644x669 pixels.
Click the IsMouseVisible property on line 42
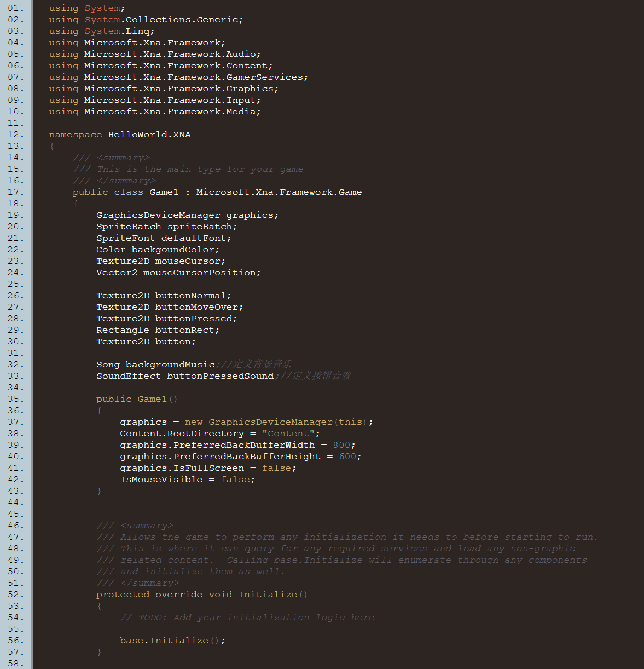point(161,480)
